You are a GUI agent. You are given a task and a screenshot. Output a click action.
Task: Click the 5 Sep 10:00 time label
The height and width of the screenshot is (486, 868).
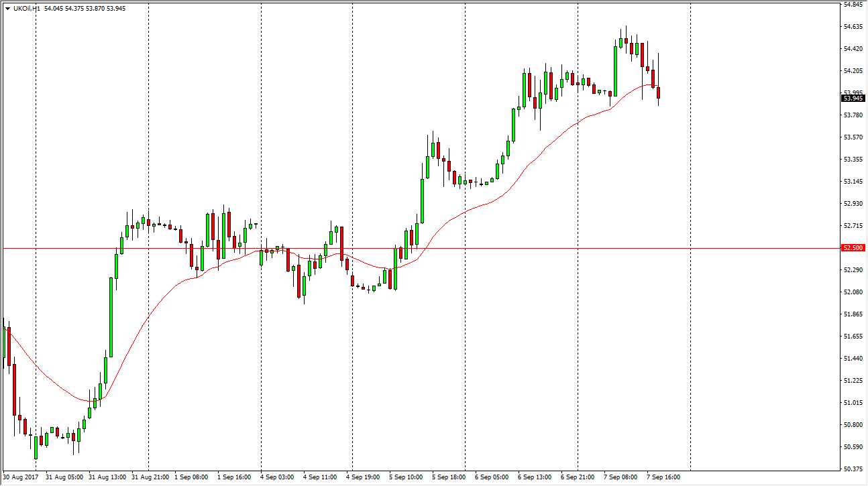click(406, 478)
